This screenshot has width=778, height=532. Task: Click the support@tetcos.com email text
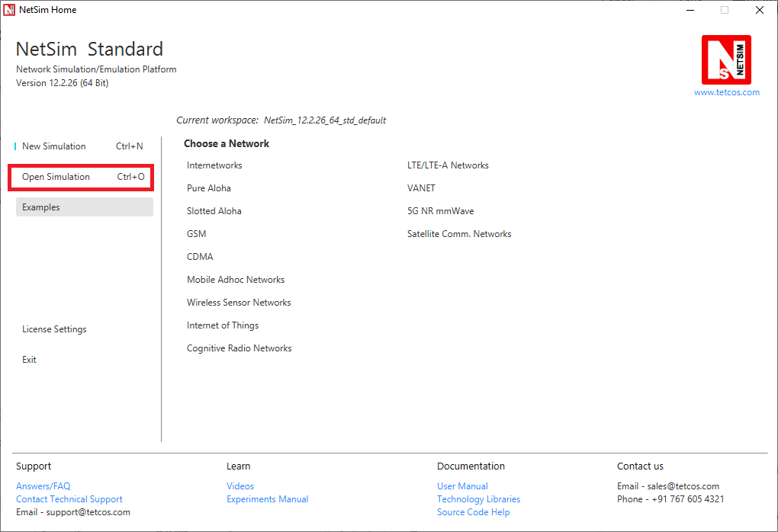[x=88, y=511]
